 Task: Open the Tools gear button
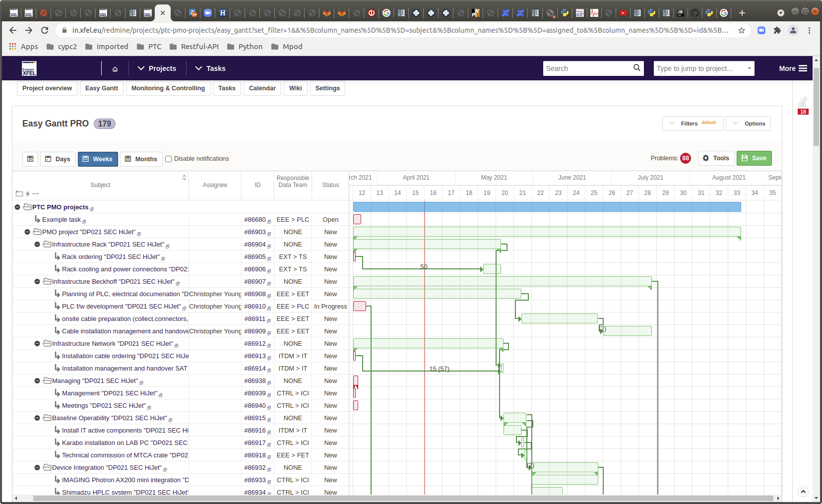click(716, 158)
